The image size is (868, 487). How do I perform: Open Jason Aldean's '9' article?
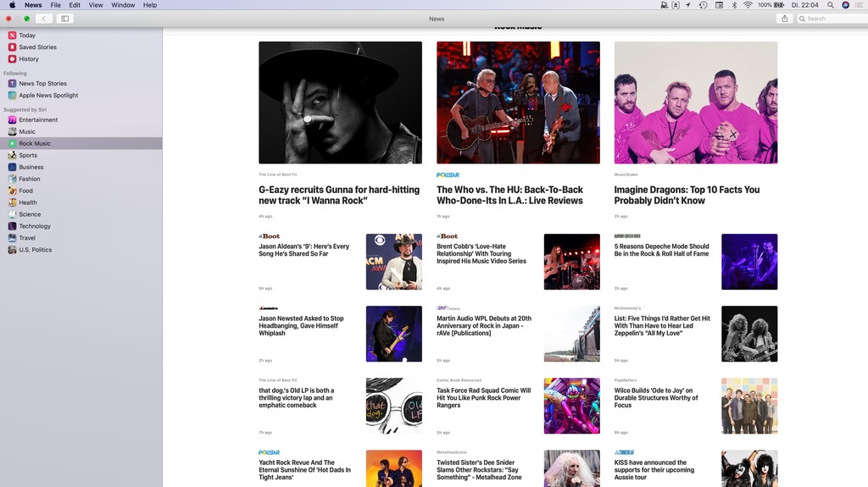tap(304, 250)
